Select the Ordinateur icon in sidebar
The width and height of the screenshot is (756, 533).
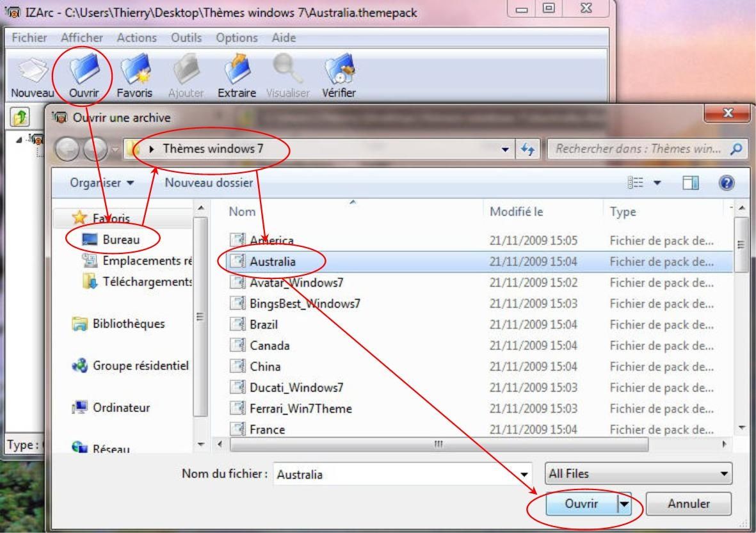(79, 408)
